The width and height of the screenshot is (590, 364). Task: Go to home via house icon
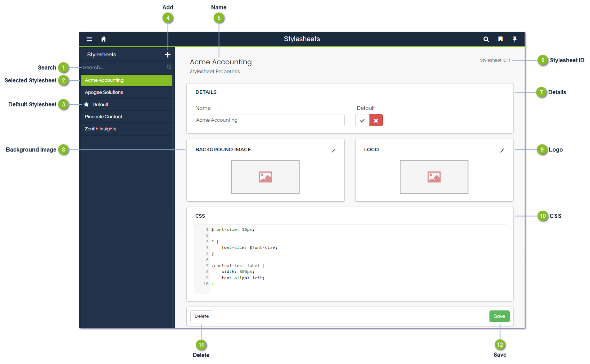[x=103, y=39]
